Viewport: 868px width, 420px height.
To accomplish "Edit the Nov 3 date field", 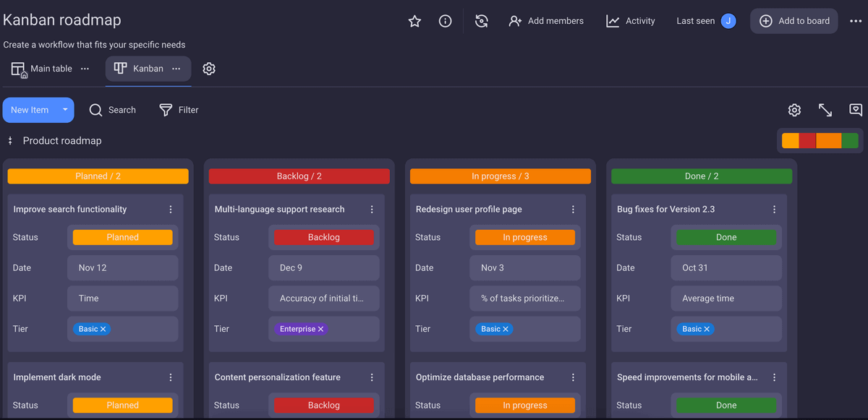I will [524, 267].
